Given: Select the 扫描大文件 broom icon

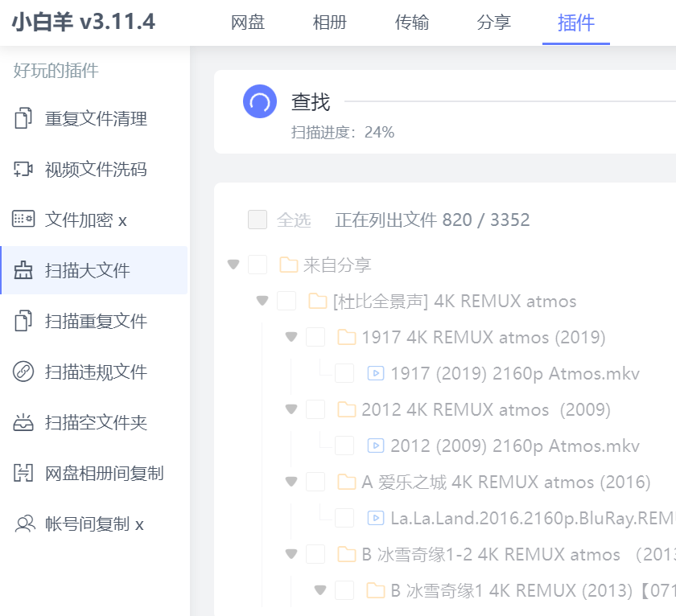Looking at the screenshot, I should (x=23, y=270).
